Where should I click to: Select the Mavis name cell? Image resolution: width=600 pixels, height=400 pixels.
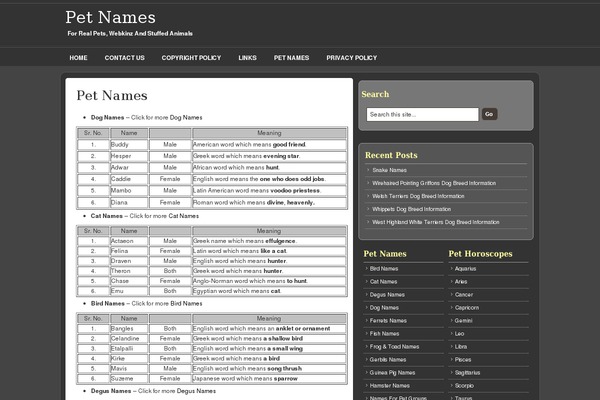(x=129, y=369)
